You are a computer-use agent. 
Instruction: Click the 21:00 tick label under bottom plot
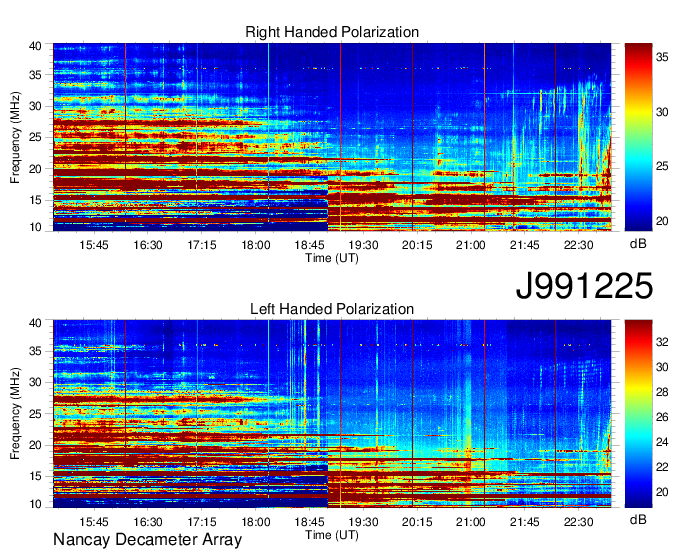click(471, 522)
